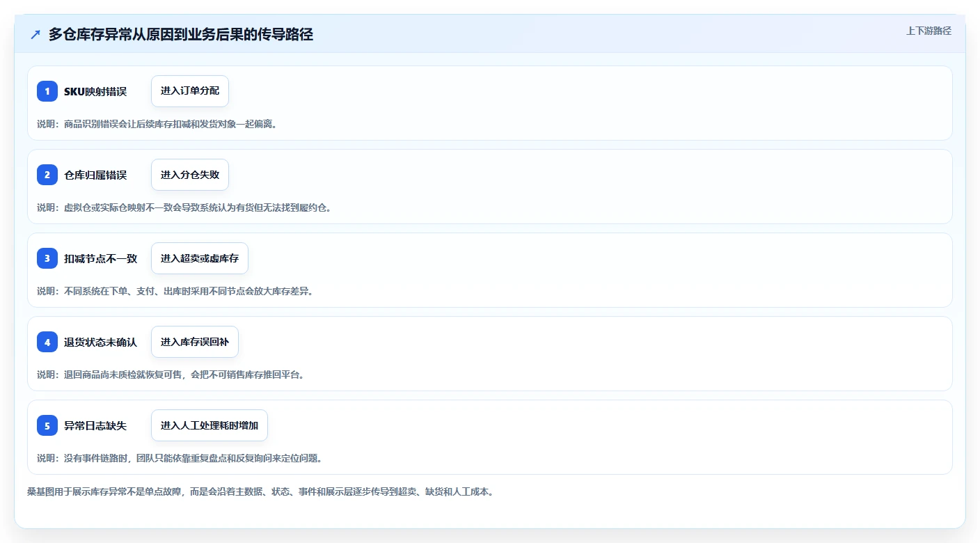Image resolution: width=980 pixels, height=543 pixels.
Task: Open the 进入分仓失败 button
Action: coord(190,175)
